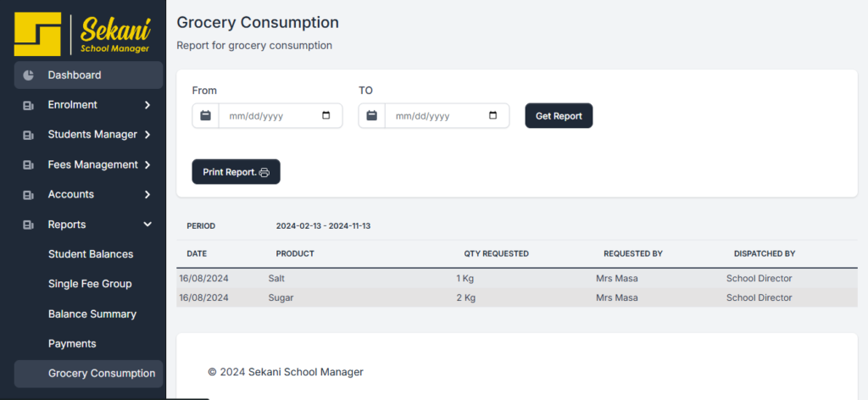Open the TO date picker indicator
The height and width of the screenshot is (400, 868).
coord(492,116)
